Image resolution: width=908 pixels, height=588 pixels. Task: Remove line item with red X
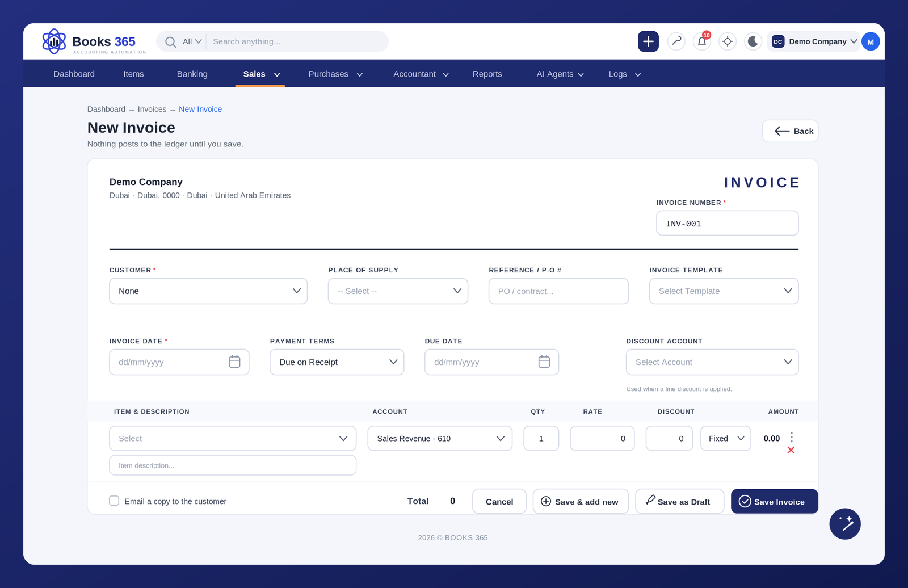pos(791,450)
